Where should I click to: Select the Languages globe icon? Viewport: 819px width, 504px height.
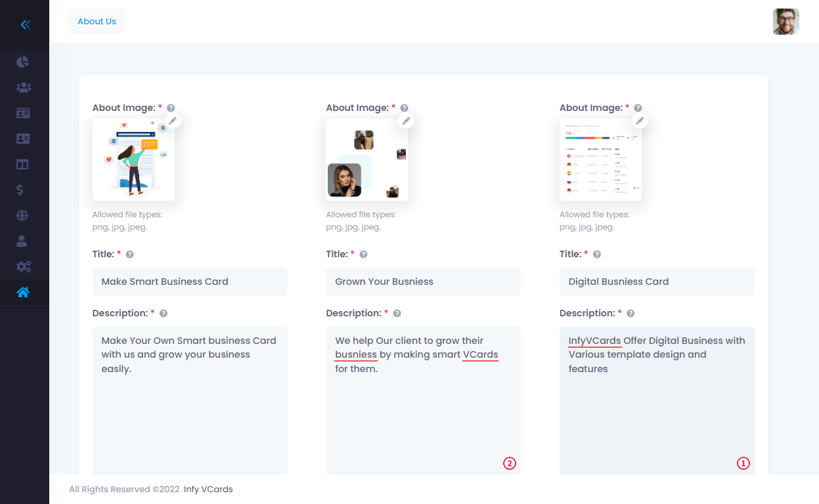[23, 215]
